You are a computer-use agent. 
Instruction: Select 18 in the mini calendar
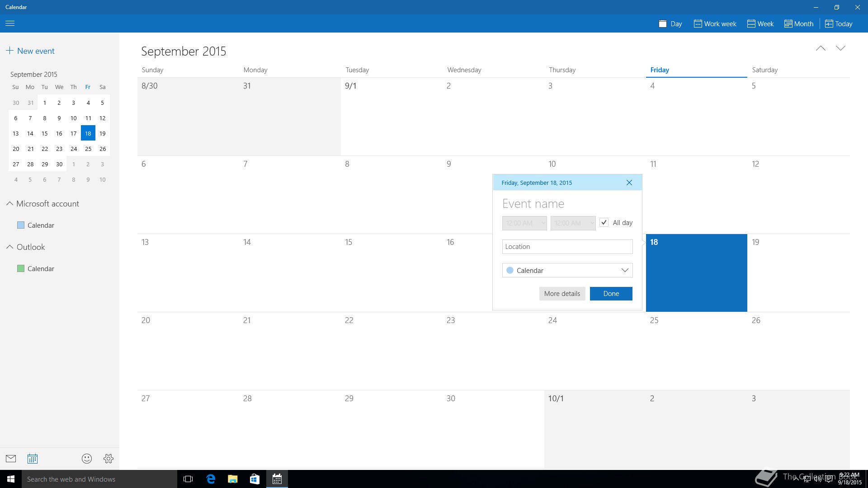click(x=88, y=133)
